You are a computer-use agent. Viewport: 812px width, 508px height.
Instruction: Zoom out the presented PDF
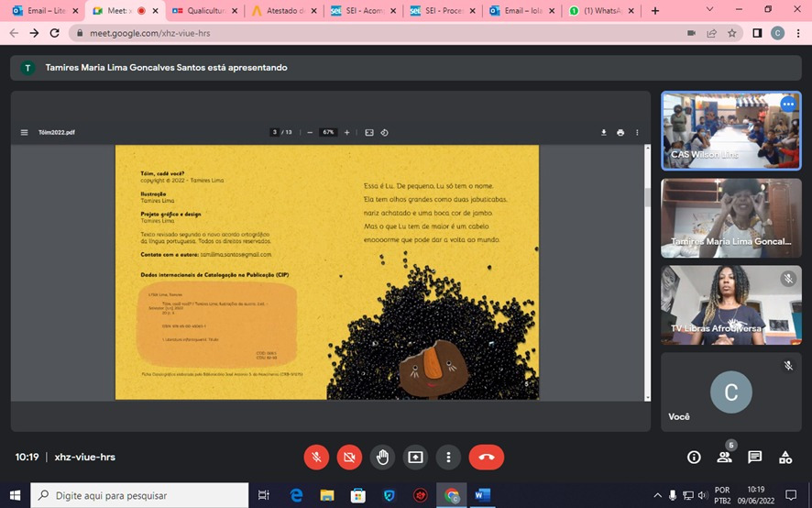click(x=310, y=133)
